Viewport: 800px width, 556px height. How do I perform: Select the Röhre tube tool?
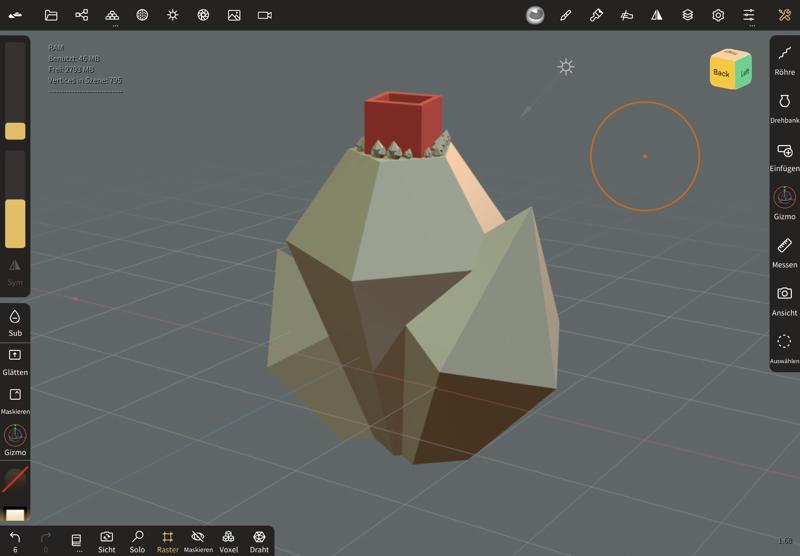pos(784,61)
